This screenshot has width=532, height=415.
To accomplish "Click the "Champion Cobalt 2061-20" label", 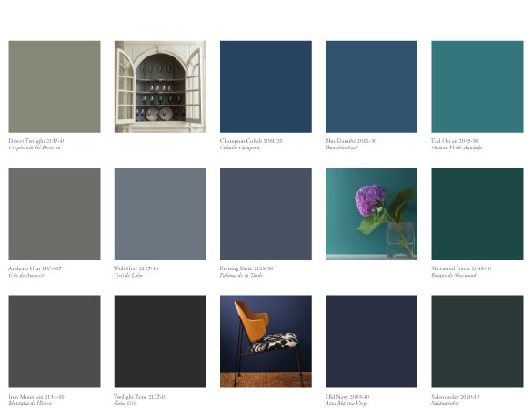I will coord(251,140).
